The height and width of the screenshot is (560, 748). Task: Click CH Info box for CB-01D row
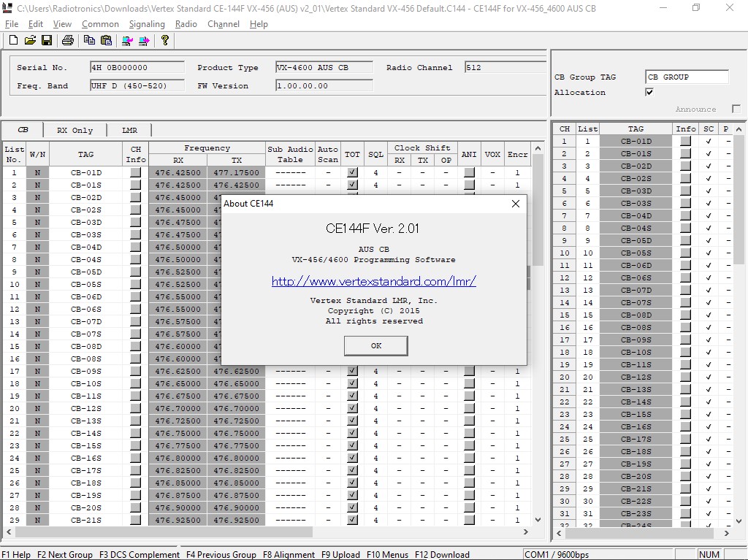point(135,172)
